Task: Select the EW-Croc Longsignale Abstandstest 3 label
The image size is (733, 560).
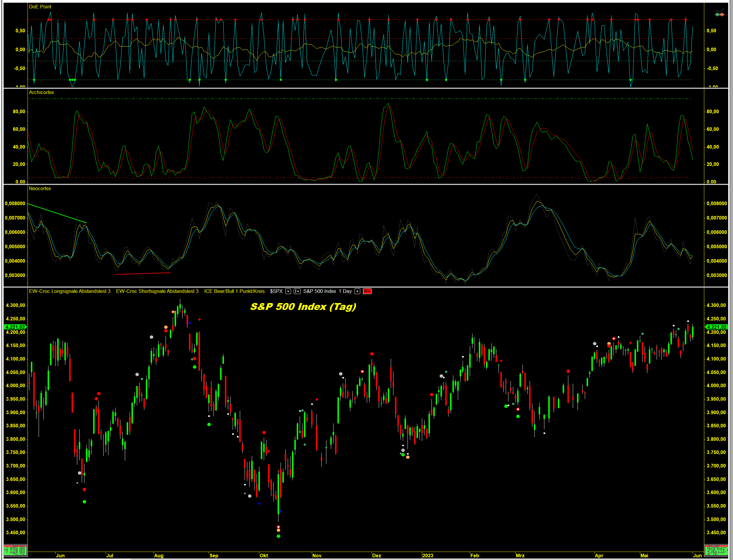Action: tap(69, 292)
